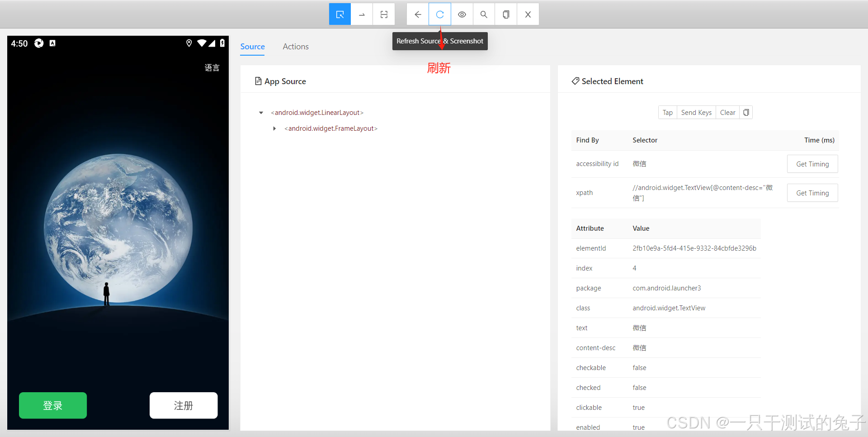
Task: Click the Send Keys button
Action: (696, 113)
